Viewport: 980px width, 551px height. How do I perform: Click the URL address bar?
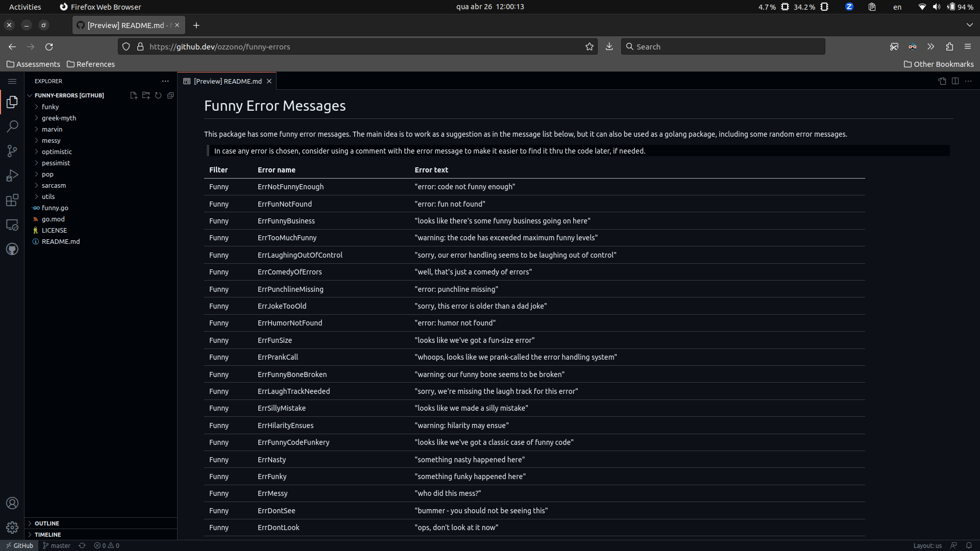pyautogui.click(x=357, y=46)
